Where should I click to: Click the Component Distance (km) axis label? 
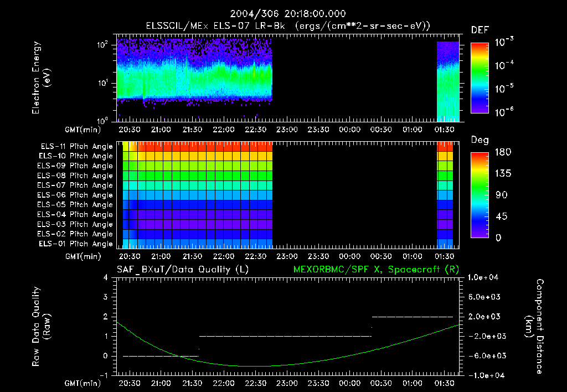tap(534, 326)
